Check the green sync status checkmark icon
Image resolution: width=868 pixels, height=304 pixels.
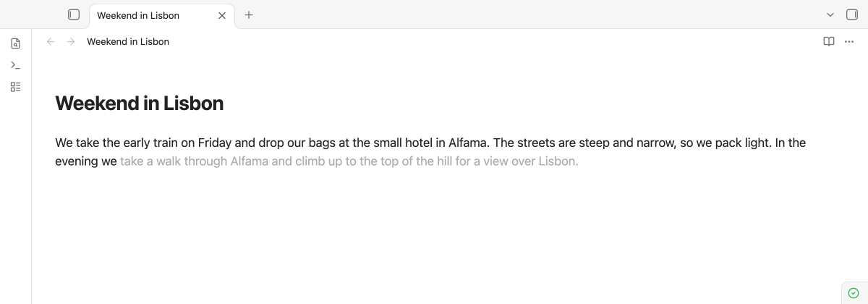pyautogui.click(x=854, y=292)
